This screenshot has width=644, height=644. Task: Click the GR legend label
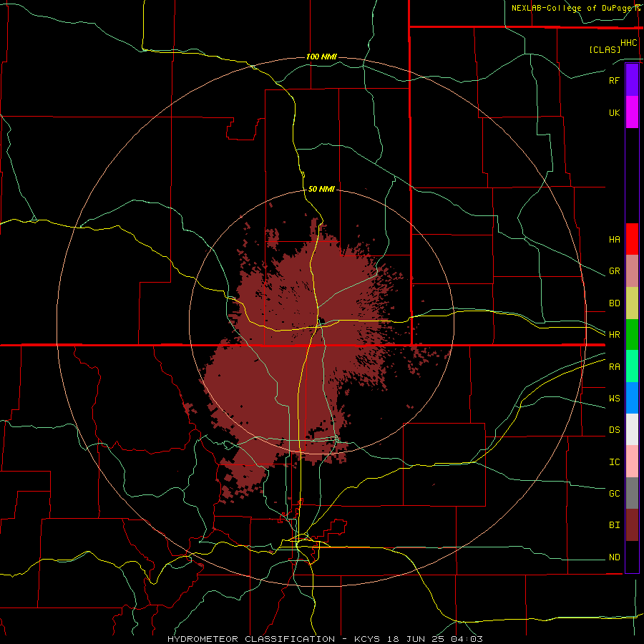click(x=614, y=271)
